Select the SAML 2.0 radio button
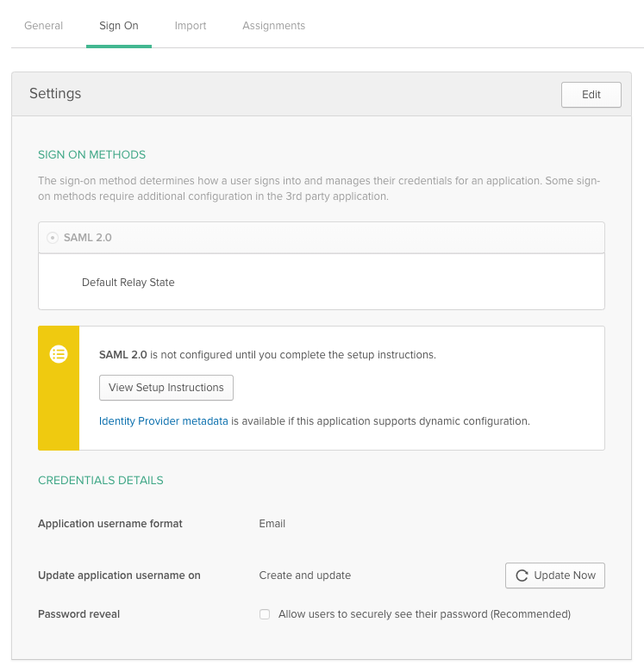The image size is (644, 672). pos(53,238)
